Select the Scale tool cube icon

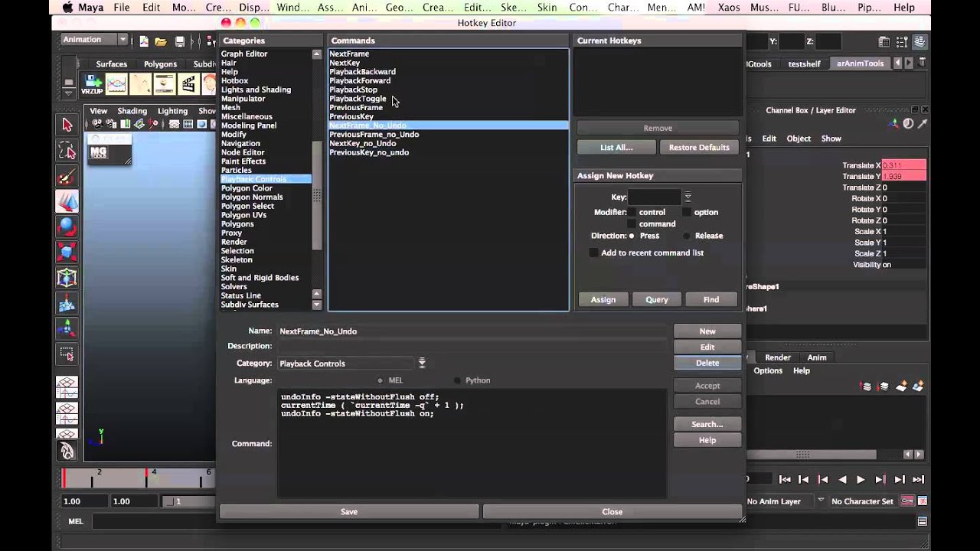tap(67, 252)
